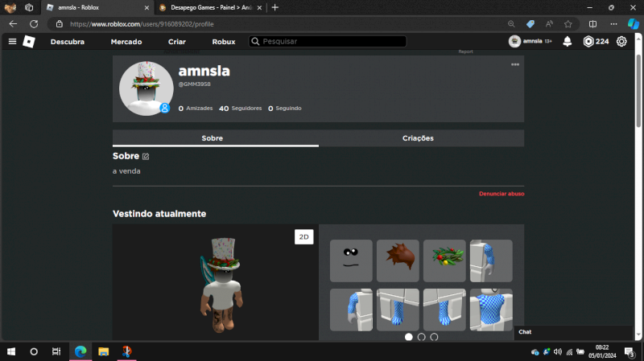Click into the Pesquisar search field
Image resolution: width=644 pixels, height=361 pixels.
coord(328,42)
